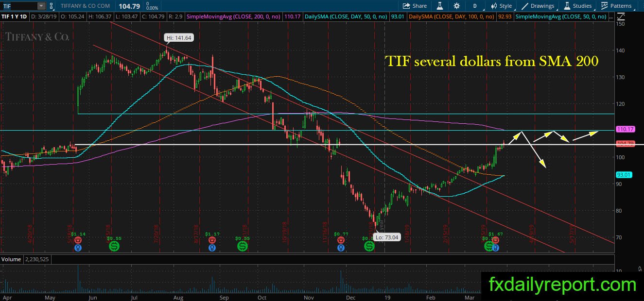Click the green dividend icon near March
The image size is (644, 301).
click(488, 246)
